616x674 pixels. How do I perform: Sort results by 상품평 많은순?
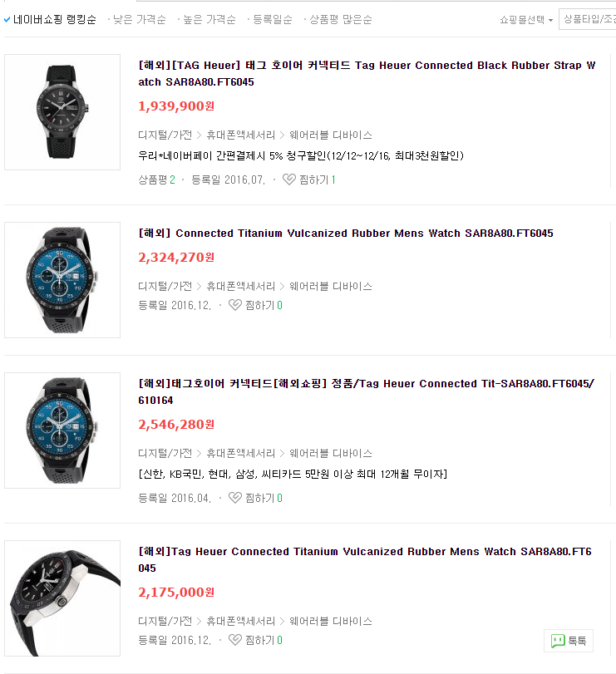341,19
